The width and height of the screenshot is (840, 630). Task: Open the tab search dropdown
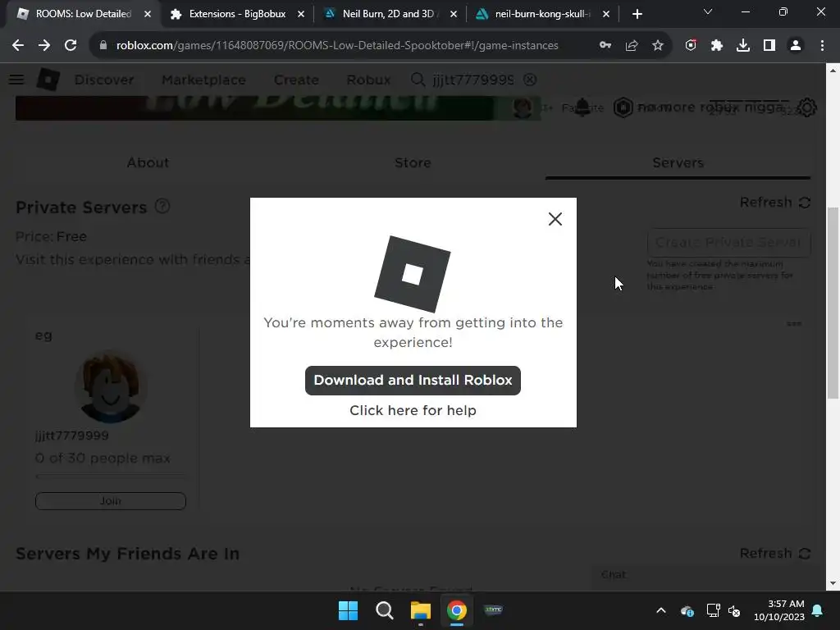[708, 11]
